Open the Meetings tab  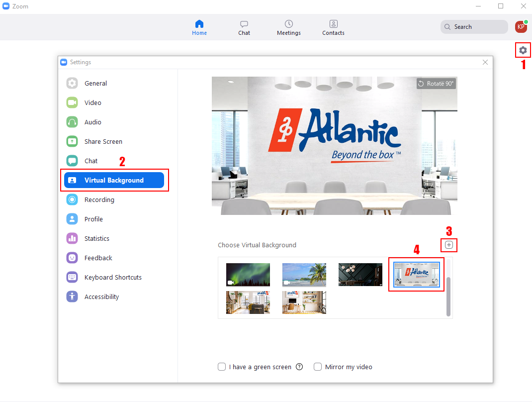289,27
